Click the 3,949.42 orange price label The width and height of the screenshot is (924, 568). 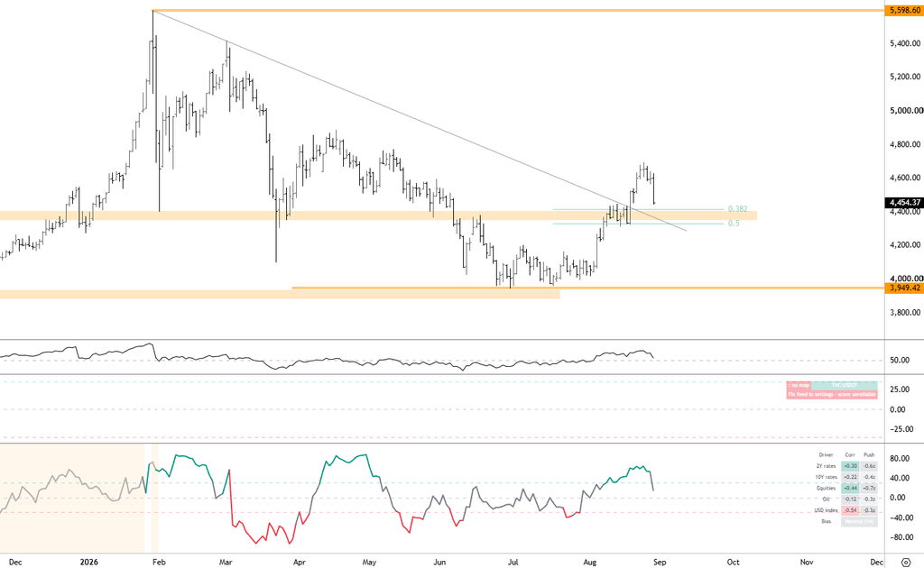(904, 288)
